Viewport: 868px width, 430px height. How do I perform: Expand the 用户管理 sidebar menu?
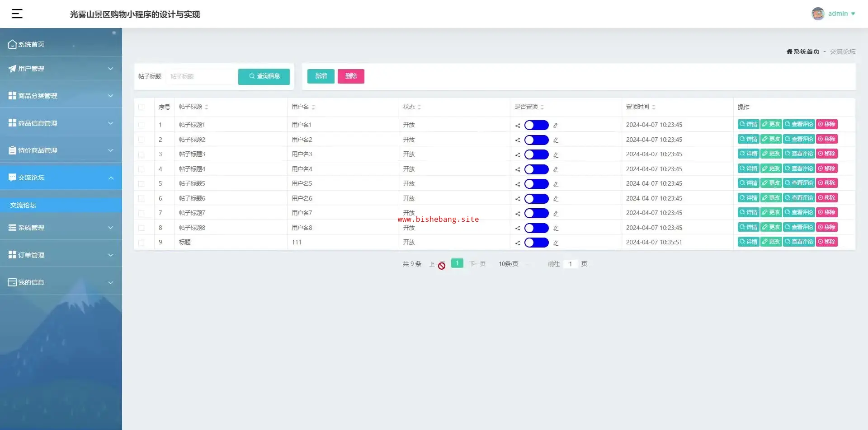tap(61, 69)
